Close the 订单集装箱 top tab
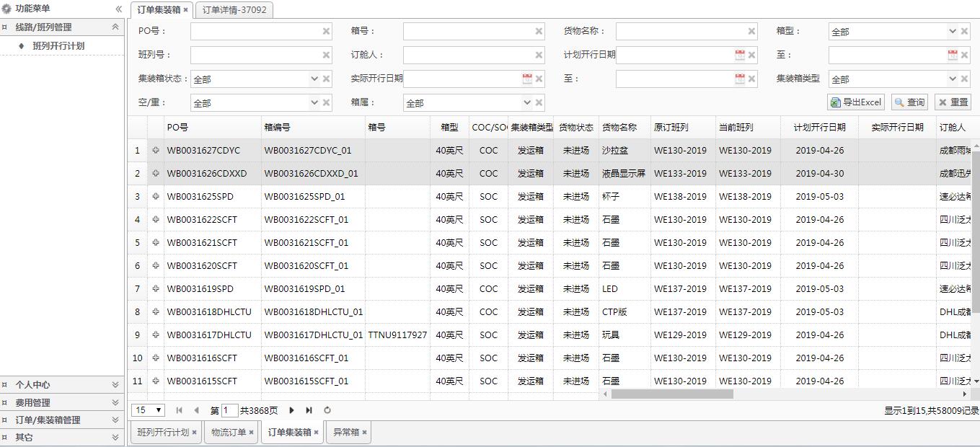Screen dimensions: 980x447 click(186, 10)
